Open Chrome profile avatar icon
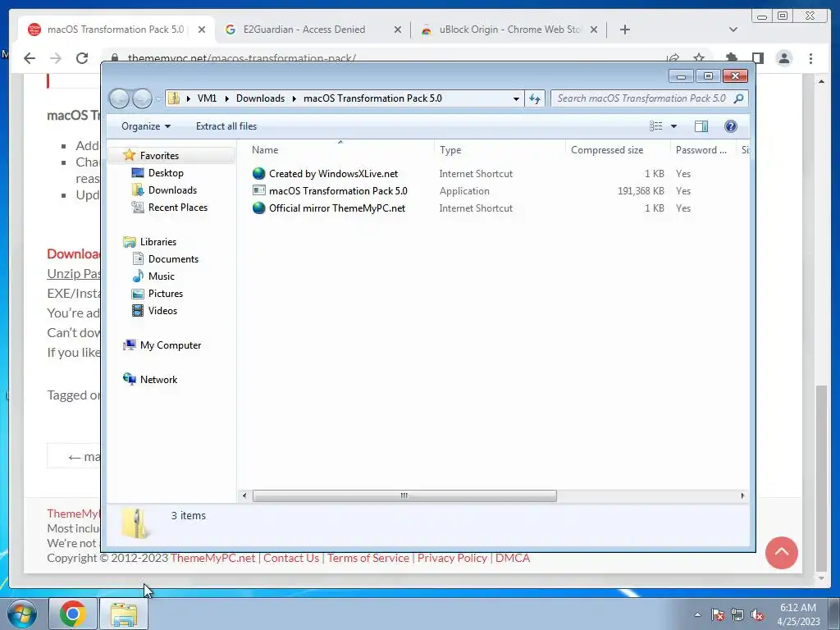840x630 pixels. [x=783, y=58]
